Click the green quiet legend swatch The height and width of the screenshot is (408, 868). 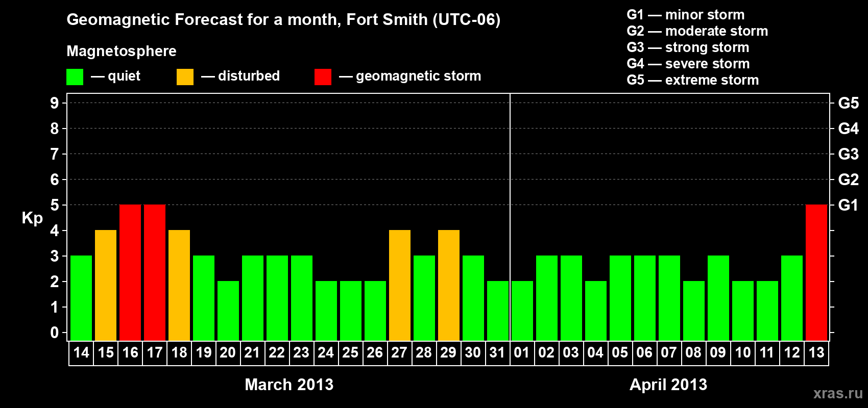(x=75, y=77)
